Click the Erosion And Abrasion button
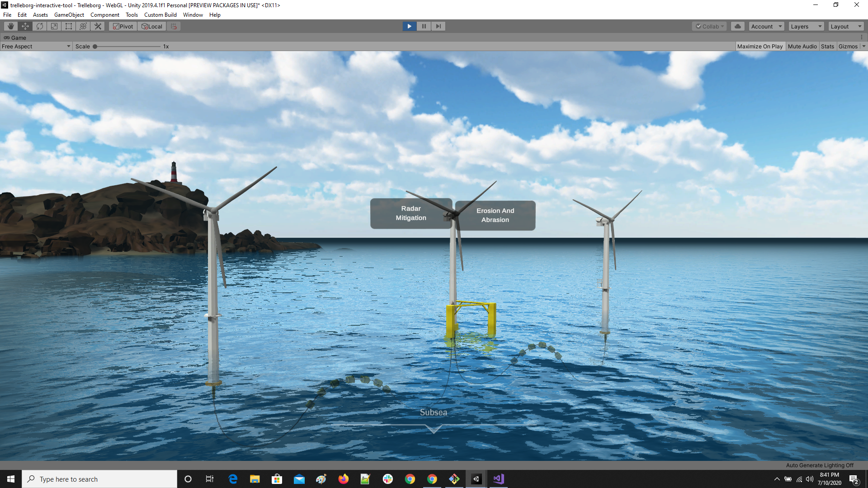Screen dimensions: 868x488 click(x=495, y=215)
